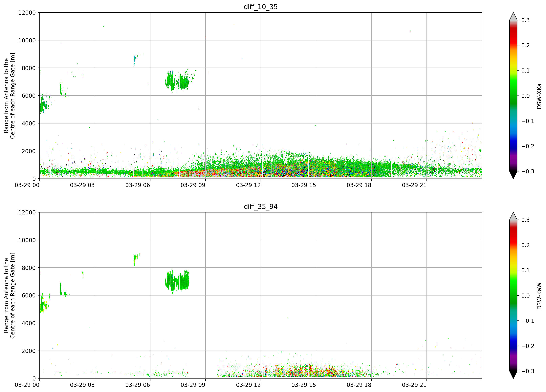Click the '0.0' tick on the DSW-KaW colorbar

526,296
